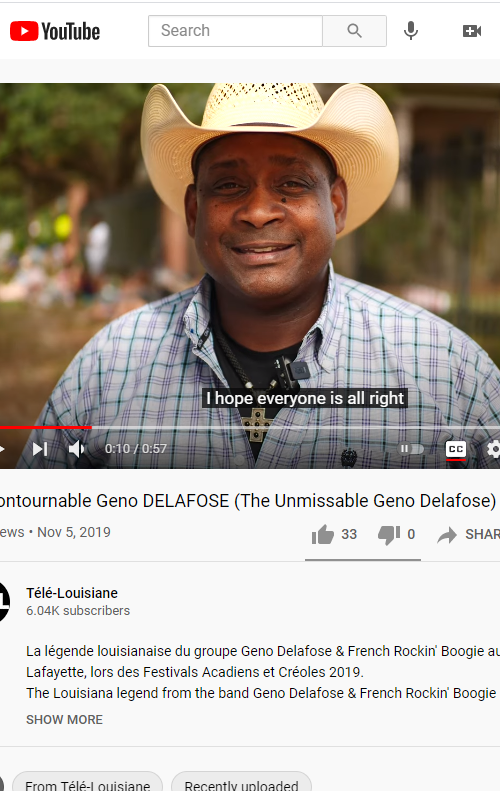Mute the video using speaker icon
The image size is (500, 791).
(77, 448)
